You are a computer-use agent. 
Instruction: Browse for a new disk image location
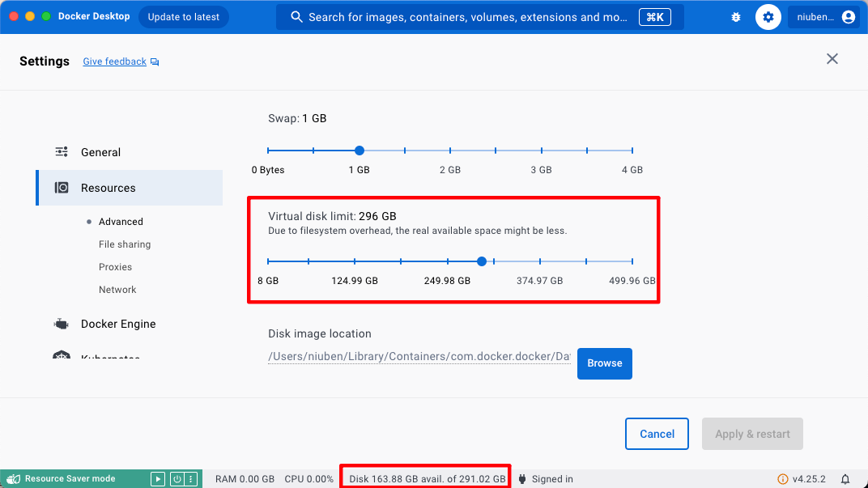coord(604,363)
